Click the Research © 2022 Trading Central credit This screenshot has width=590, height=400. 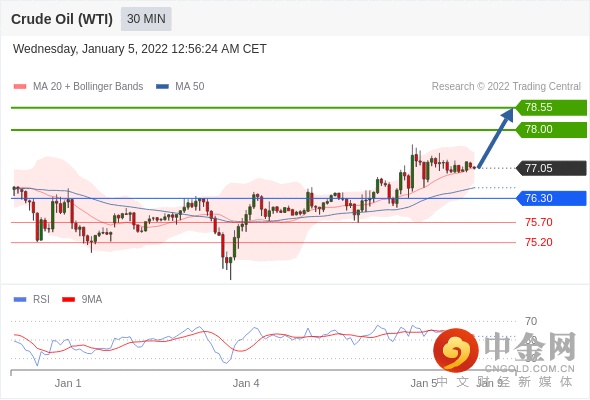(x=506, y=87)
